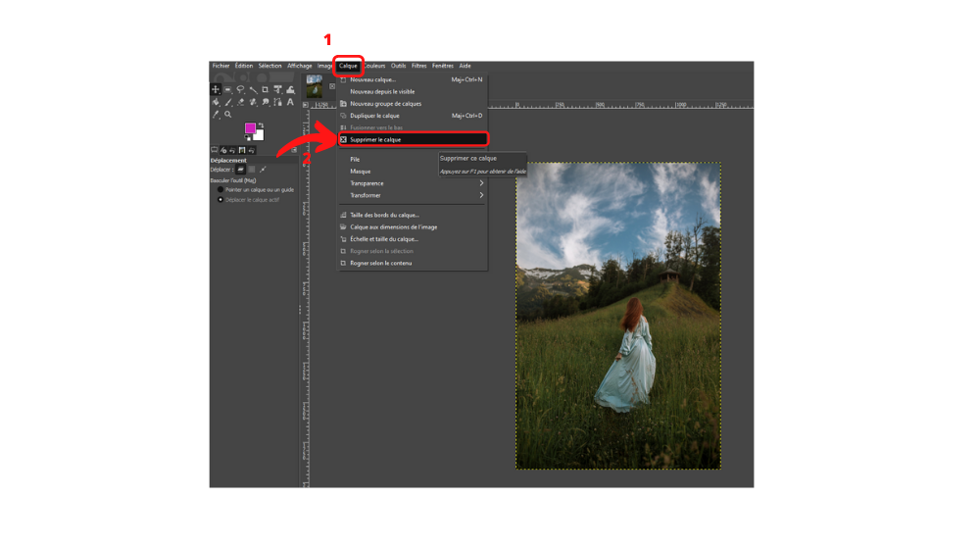Select the Color Picker eyedropper tool

(x=216, y=115)
